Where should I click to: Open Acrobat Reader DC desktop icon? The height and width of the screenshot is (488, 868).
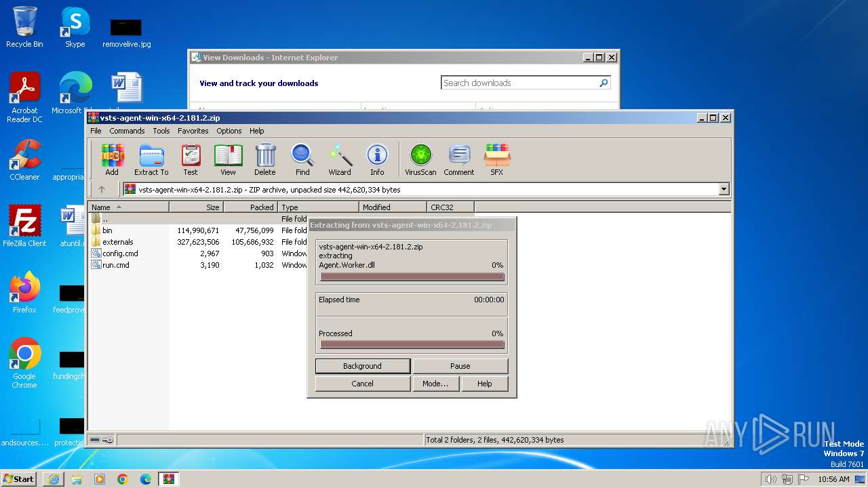coord(24,98)
